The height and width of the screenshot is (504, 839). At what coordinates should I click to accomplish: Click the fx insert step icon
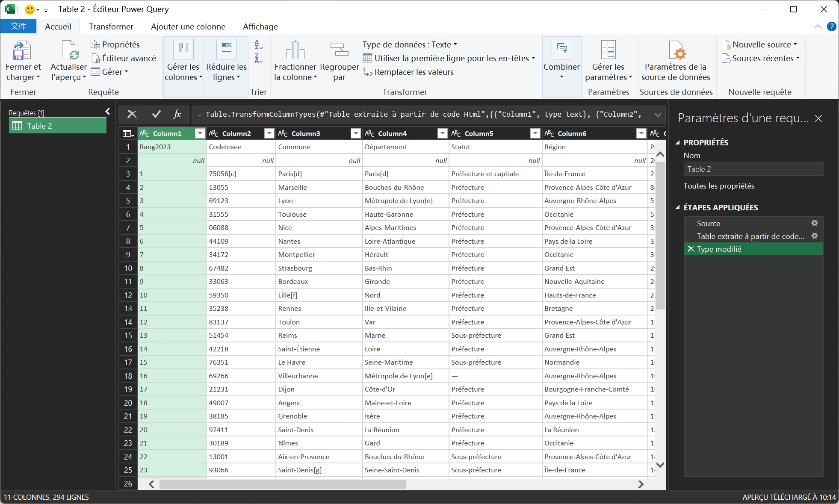pos(177,114)
